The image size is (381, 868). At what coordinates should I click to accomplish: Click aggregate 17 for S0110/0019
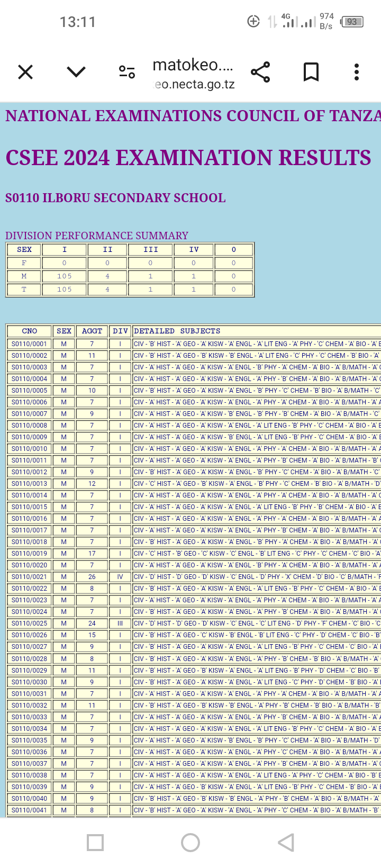point(92,554)
